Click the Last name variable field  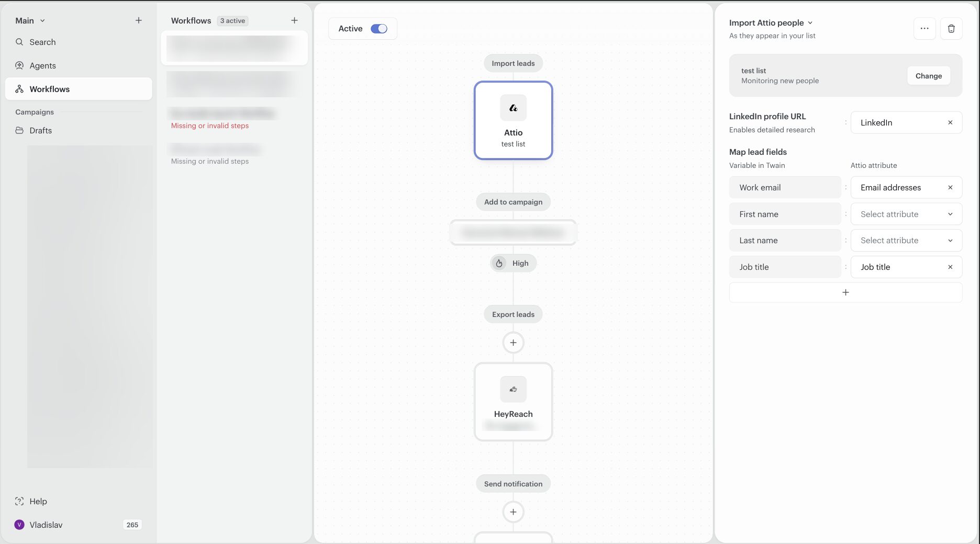point(785,240)
